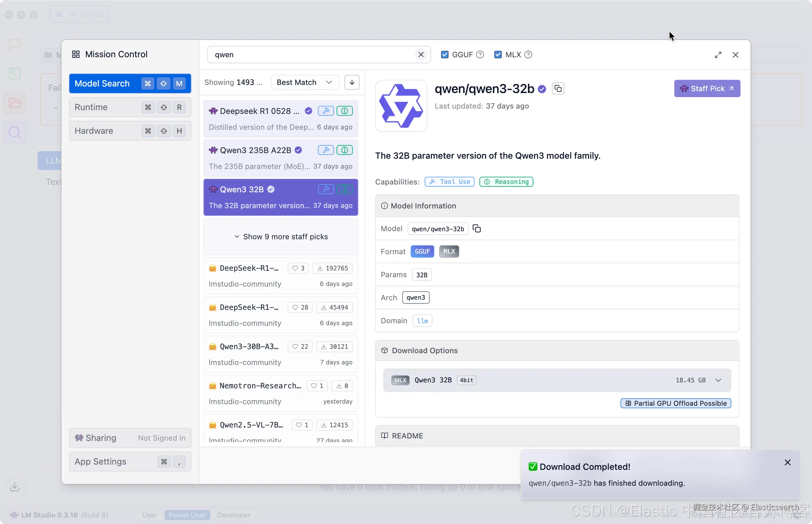Dismiss the Download Completed notification
812x524 pixels.
tap(787, 462)
